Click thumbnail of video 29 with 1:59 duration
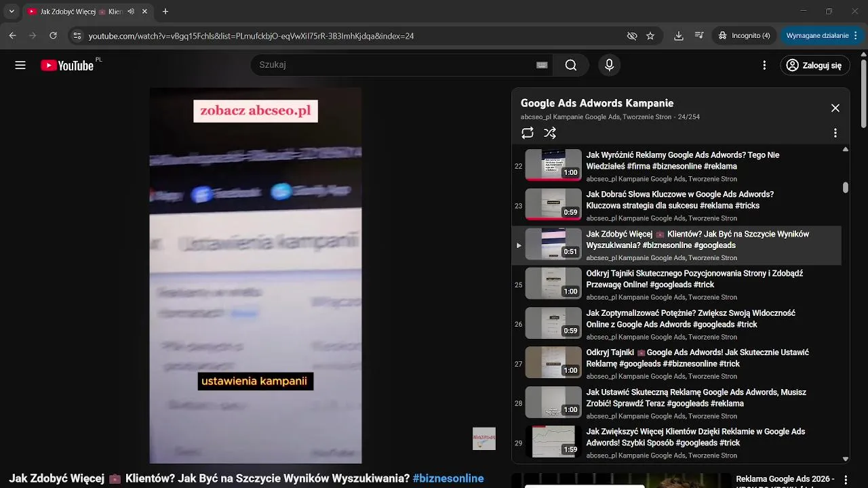The image size is (868, 488). 553,442
